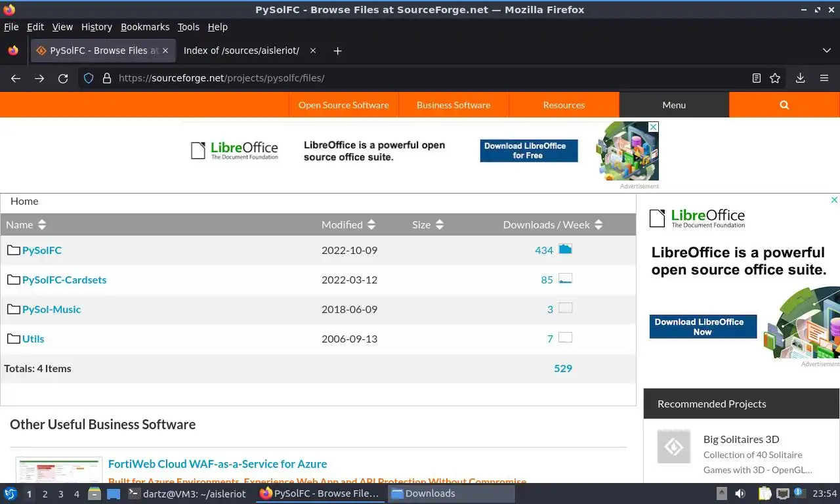This screenshot has width=840, height=504.
Task: Open the PySolFC folder link
Action: (x=42, y=250)
